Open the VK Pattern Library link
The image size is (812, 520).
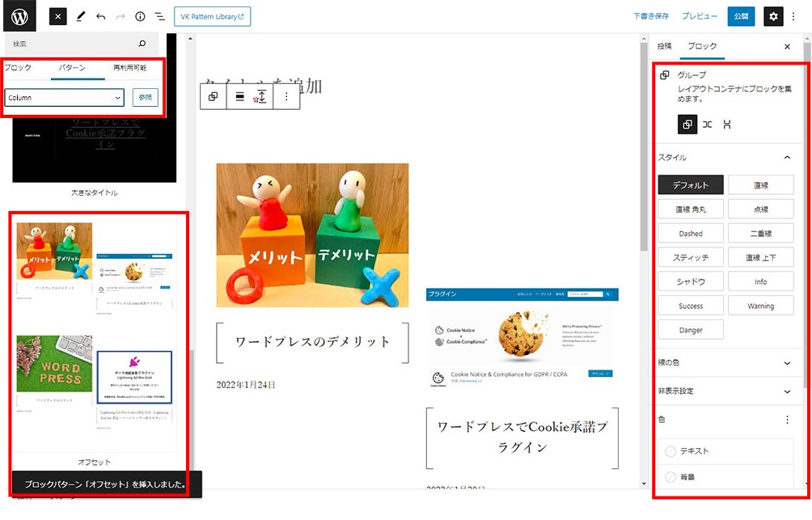pyautogui.click(x=212, y=16)
